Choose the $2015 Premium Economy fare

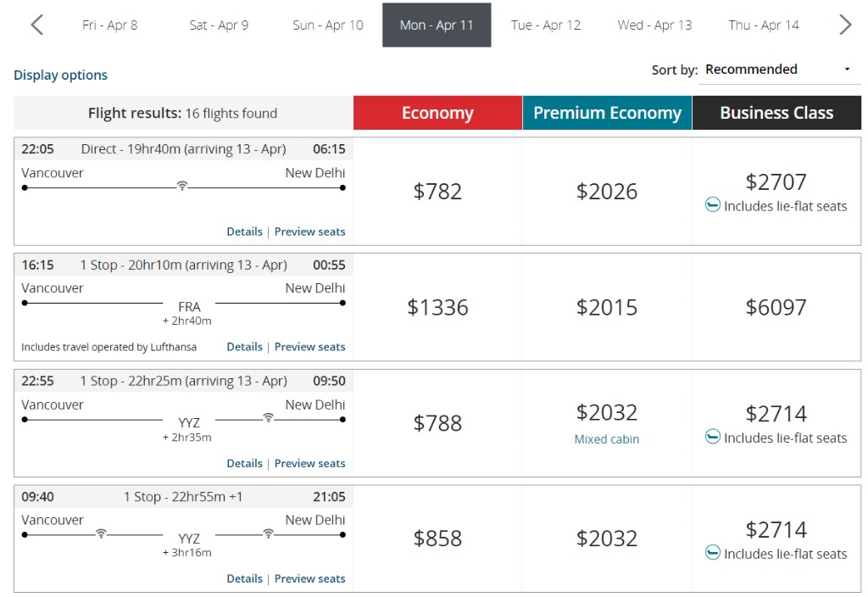(607, 307)
